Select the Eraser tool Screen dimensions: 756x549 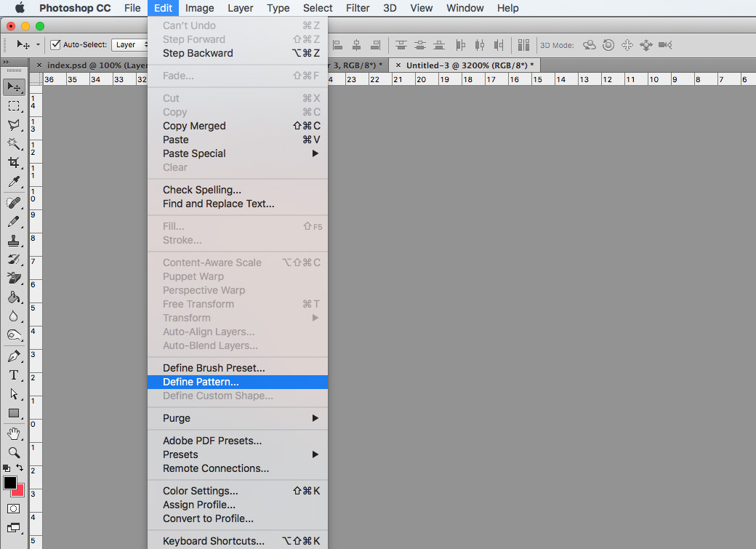click(14, 278)
